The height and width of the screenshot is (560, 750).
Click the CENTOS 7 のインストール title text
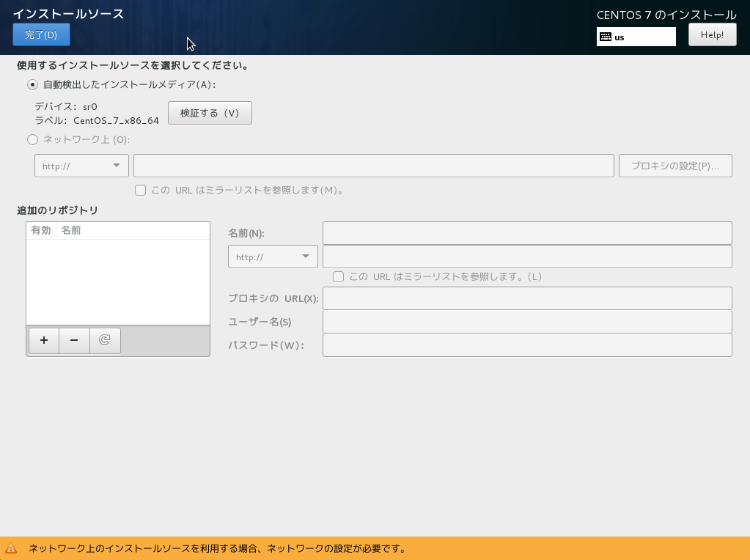666,15
